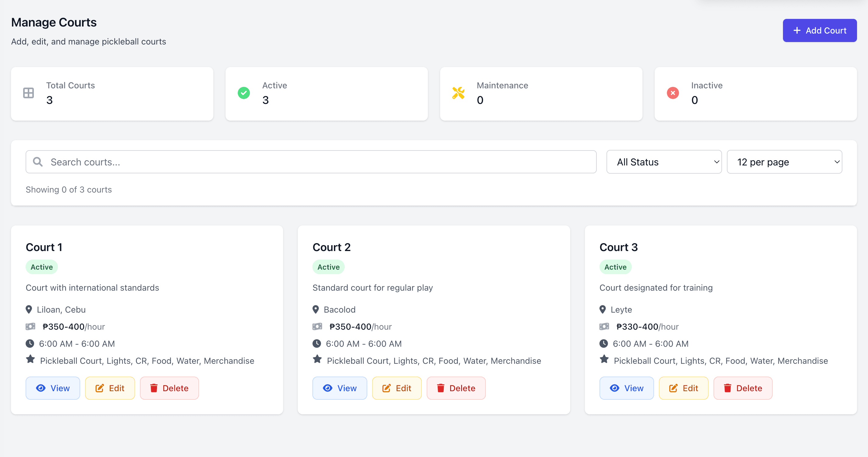Open the All Status filter dropdown
This screenshot has height=457, width=868.
click(664, 162)
